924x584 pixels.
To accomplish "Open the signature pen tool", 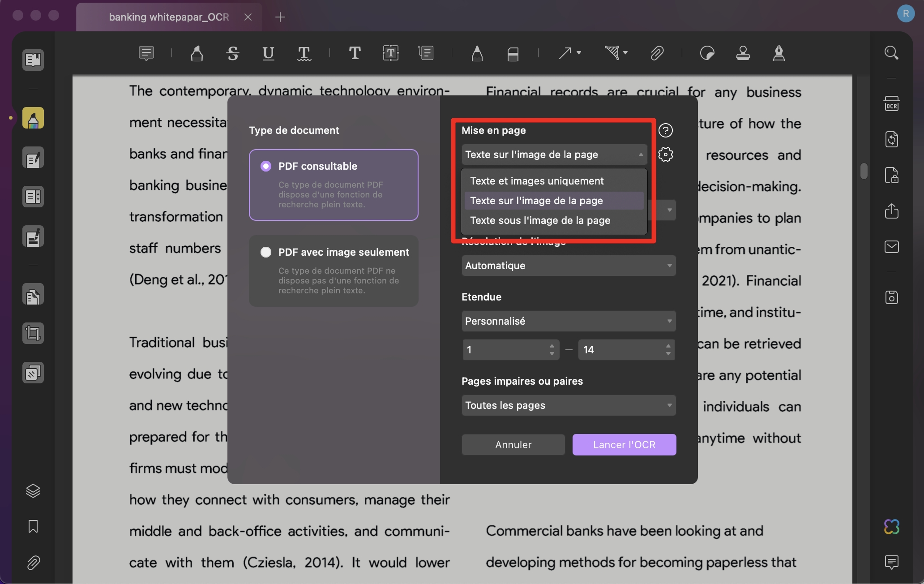I will [x=779, y=53].
